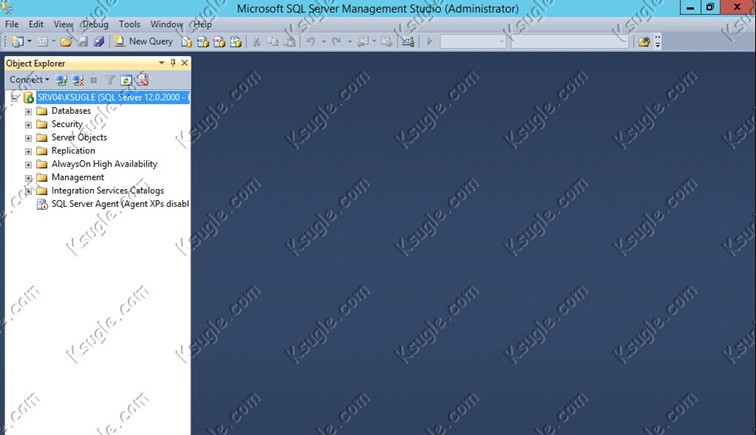
Task: Click the Refresh icon in Object Explorer
Action: coord(126,80)
